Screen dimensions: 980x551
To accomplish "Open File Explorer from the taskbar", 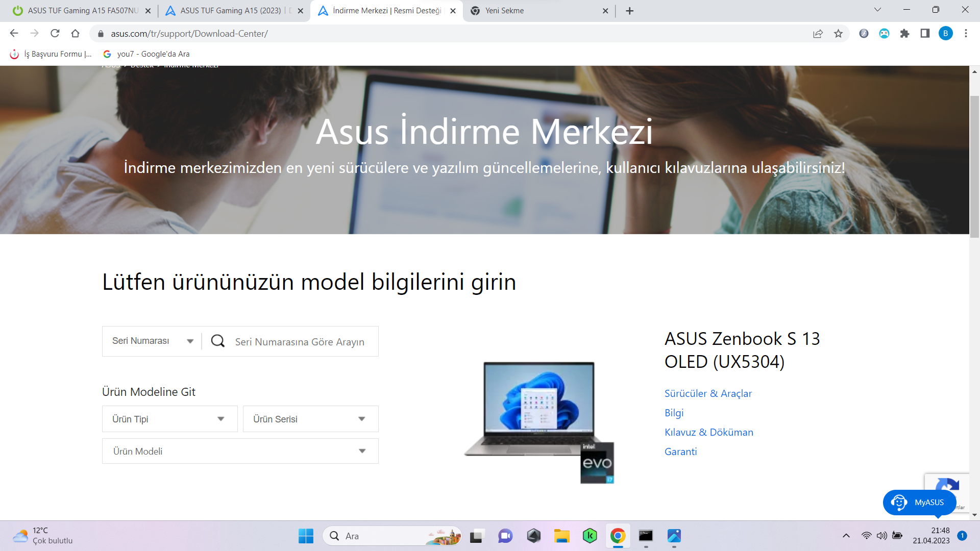I will tap(561, 536).
